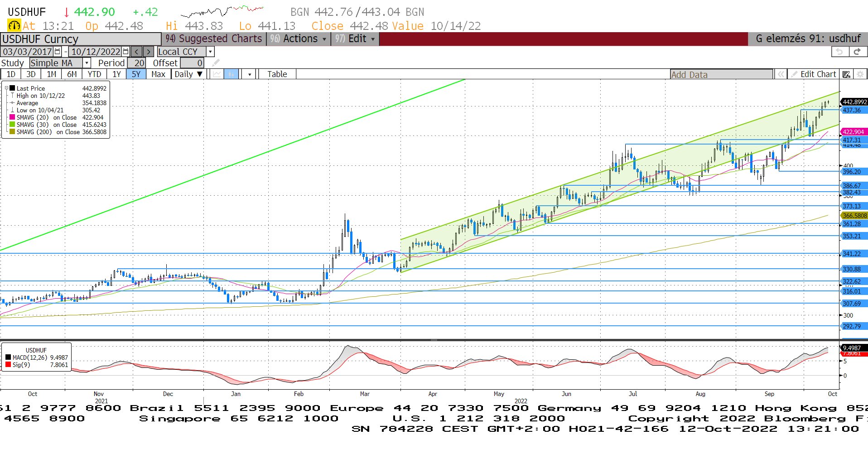Image resolution: width=868 pixels, height=454 pixels.
Task: Open the Daily periodicity dropdown
Action: [188, 74]
